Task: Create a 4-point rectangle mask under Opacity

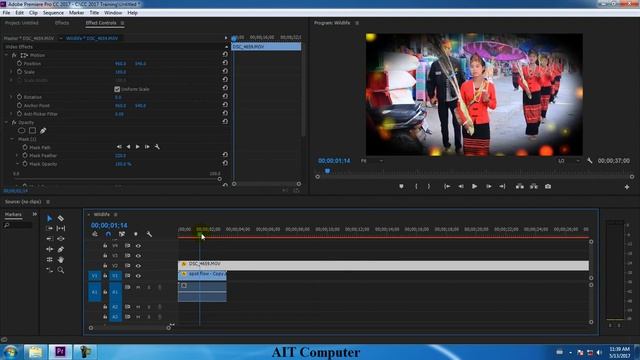Action: click(x=32, y=131)
